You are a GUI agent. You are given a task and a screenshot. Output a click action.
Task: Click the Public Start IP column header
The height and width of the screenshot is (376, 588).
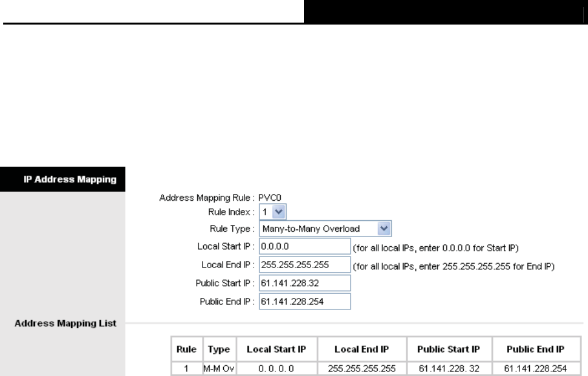[x=449, y=349]
